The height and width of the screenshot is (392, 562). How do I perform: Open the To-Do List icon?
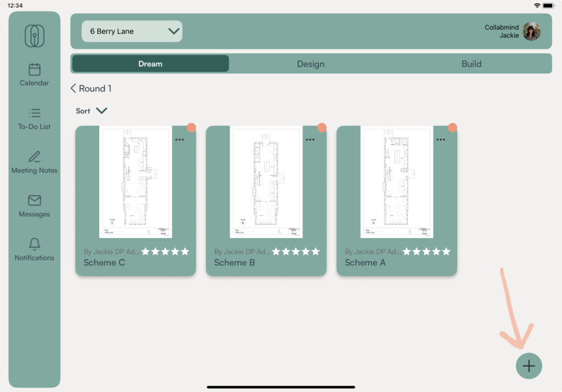click(x=35, y=113)
